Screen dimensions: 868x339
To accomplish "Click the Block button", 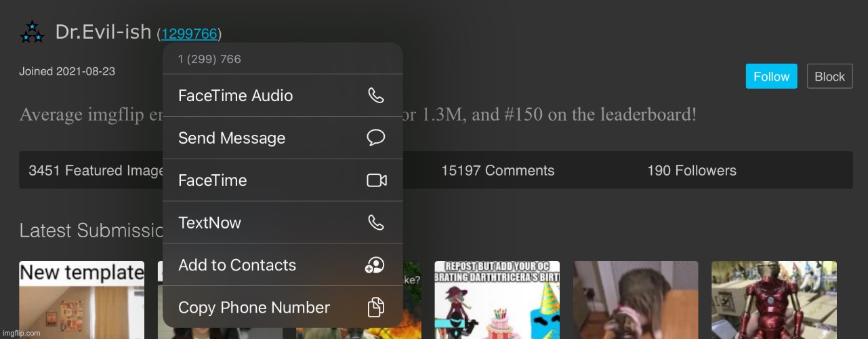I will (x=829, y=77).
